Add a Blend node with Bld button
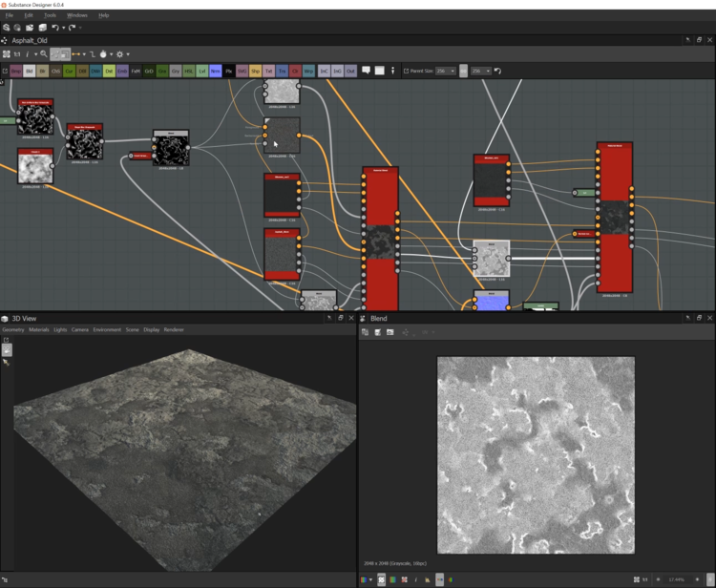 [x=30, y=72]
